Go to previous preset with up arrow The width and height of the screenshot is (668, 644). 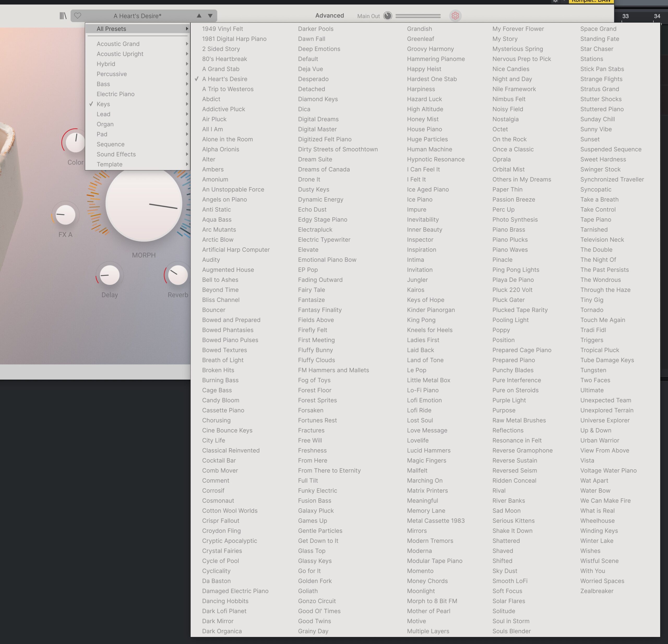click(x=199, y=16)
